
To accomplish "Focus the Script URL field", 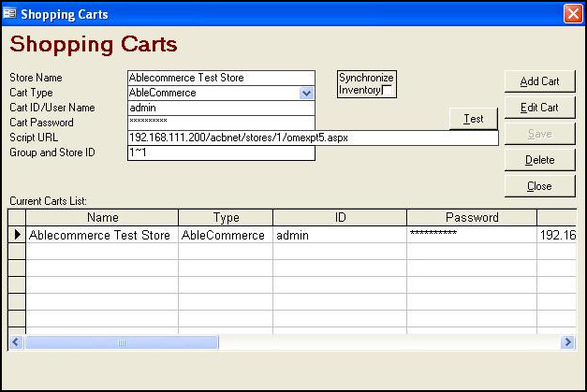I will [x=313, y=138].
